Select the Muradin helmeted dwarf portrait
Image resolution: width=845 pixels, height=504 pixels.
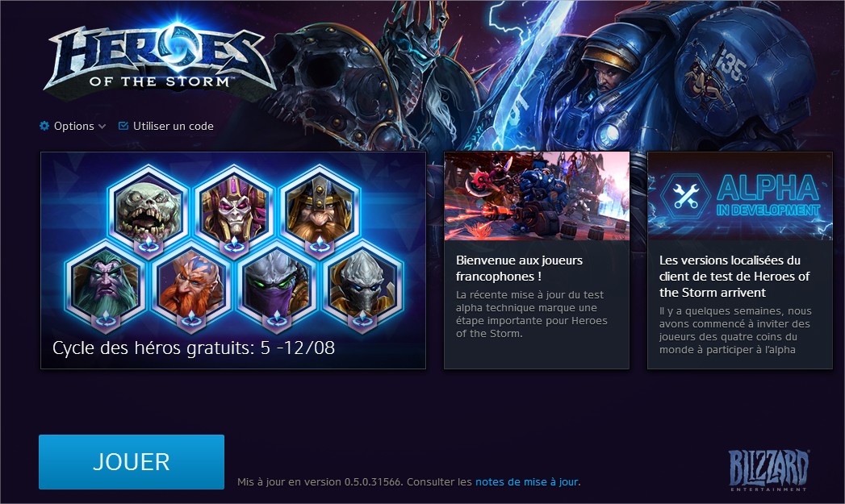320,208
